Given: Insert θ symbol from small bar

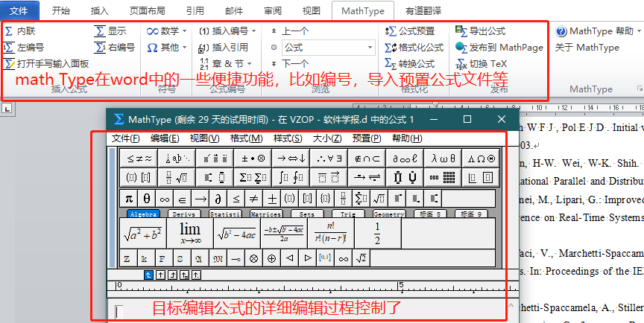Looking at the screenshot, I should [147, 199].
